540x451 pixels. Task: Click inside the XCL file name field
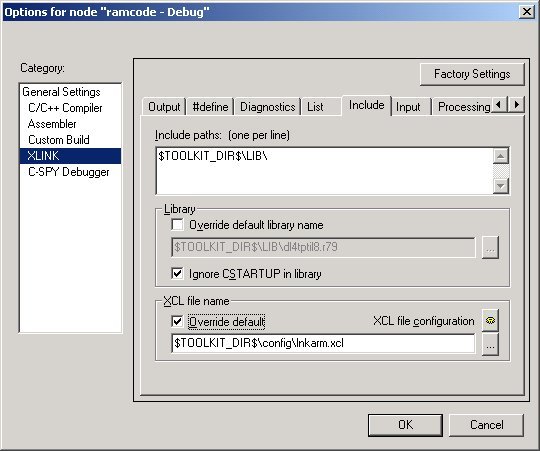point(323,343)
